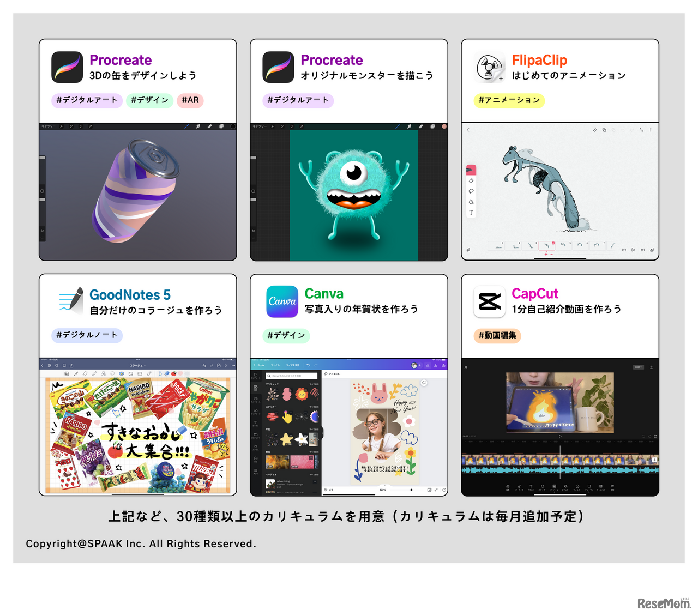This screenshot has width=698, height=616.
Task: Select the paint bucket fill tool in FlipaClip
Action: click(x=471, y=202)
